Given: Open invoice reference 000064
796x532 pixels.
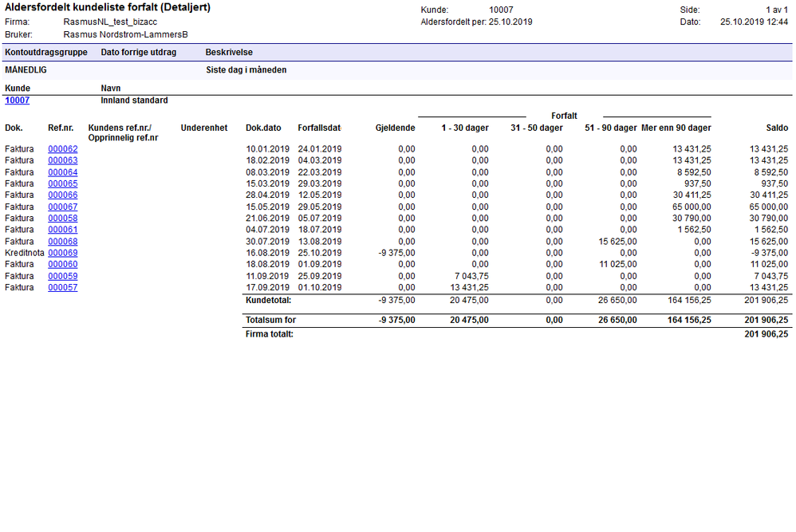Looking at the screenshot, I should click(x=63, y=172).
